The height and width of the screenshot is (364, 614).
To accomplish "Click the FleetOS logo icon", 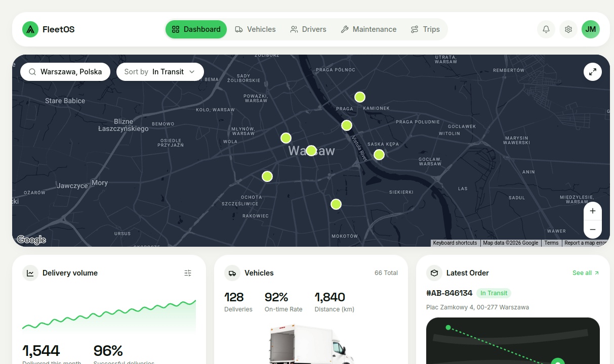I will tap(30, 29).
